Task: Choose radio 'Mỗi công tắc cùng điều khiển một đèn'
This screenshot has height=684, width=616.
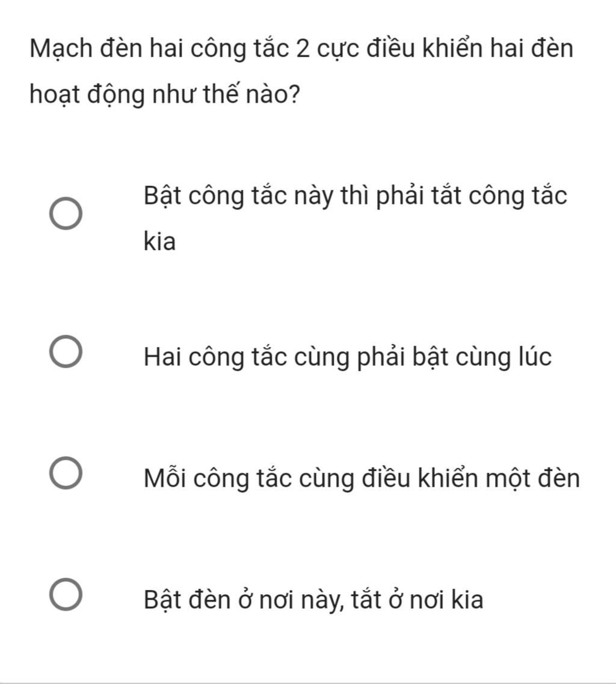Action: (x=66, y=473)
